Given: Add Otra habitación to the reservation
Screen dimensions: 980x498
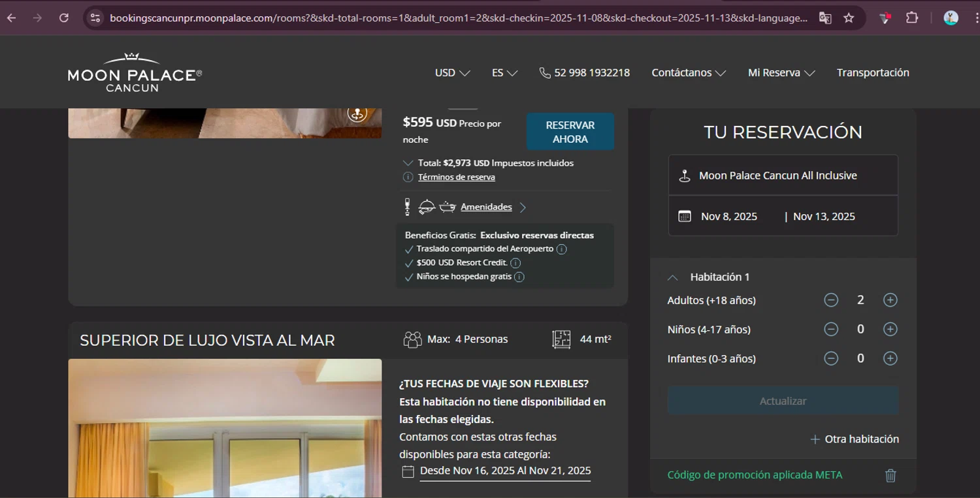Looking at the screenshot, I should [855, 439].
